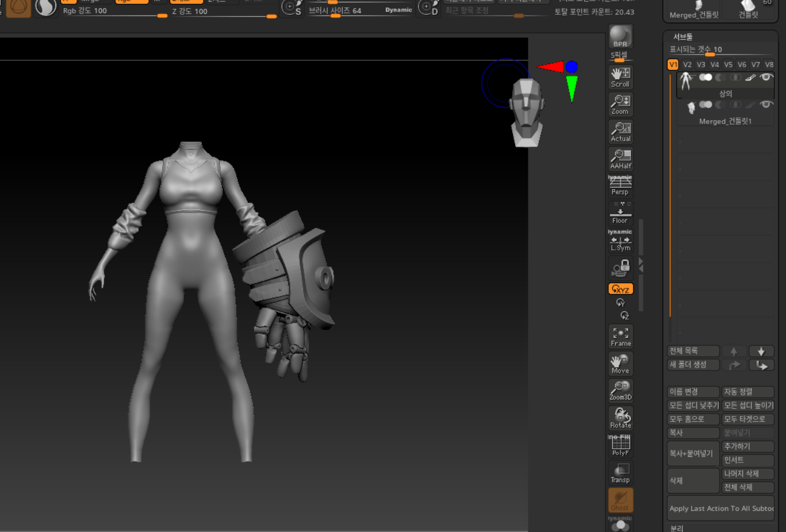
Task: Select the Scroll canvas tool
Action: click(620, 77)
